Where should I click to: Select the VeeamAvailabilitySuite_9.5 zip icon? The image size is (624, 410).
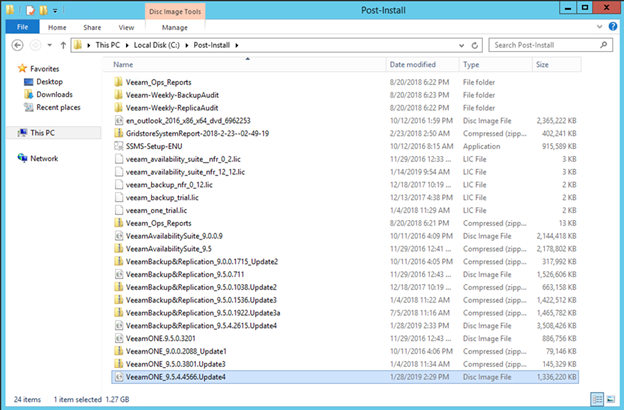click(119, 248)
